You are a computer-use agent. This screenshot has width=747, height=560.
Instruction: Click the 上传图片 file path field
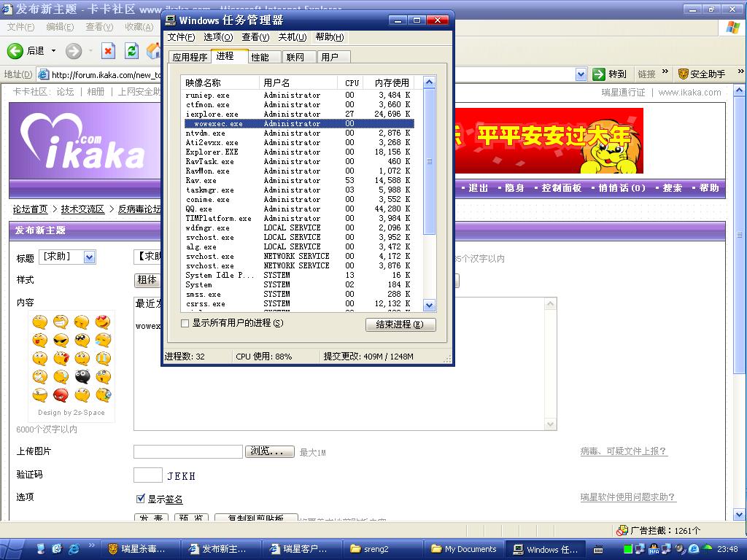[188, 451]
